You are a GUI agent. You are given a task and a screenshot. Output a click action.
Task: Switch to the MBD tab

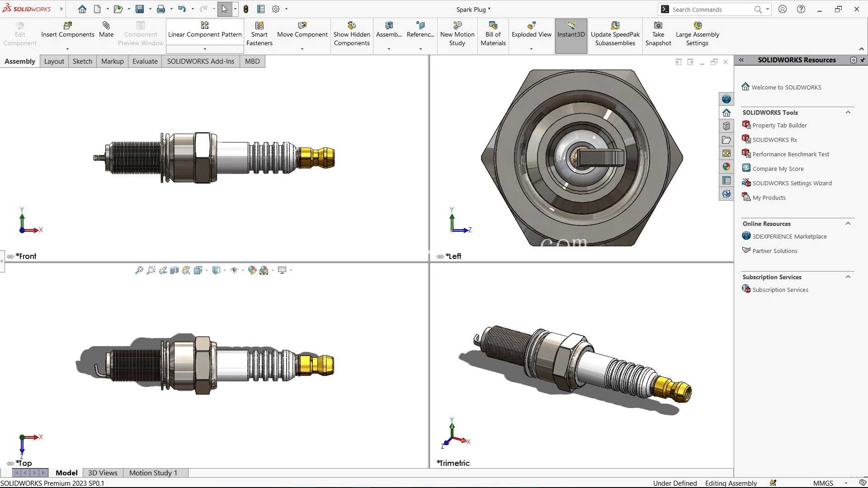pyautogui.click(x=252, y=61)
